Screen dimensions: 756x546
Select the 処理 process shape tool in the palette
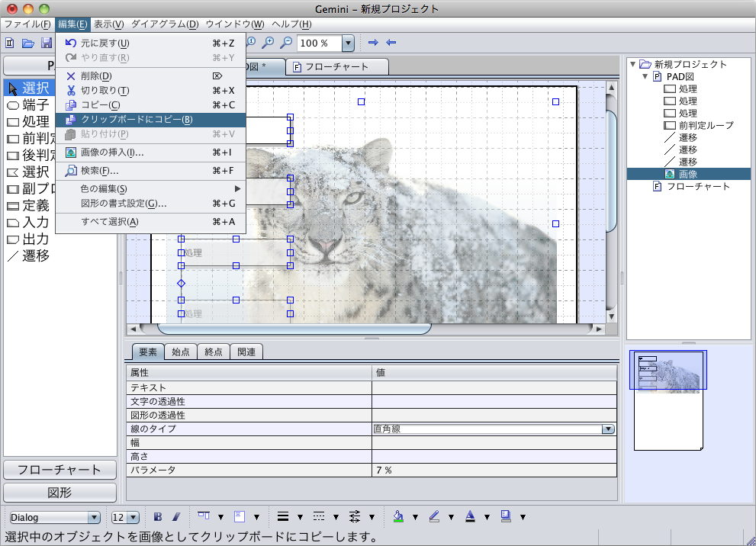click(x=29, y=122)
